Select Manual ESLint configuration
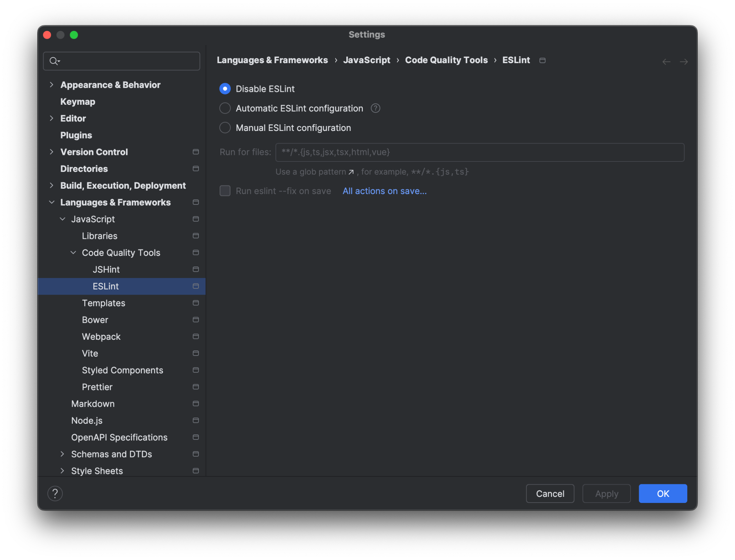 (225, 128)
